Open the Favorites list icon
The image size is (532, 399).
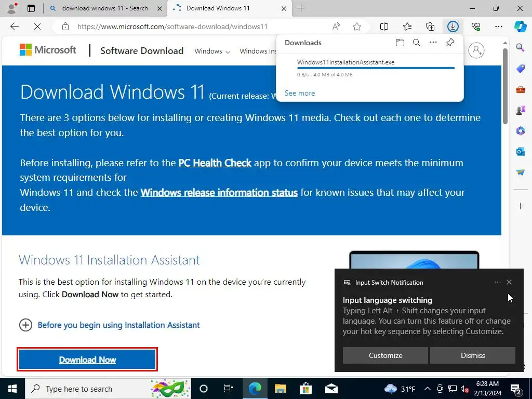tap(407, 26)
